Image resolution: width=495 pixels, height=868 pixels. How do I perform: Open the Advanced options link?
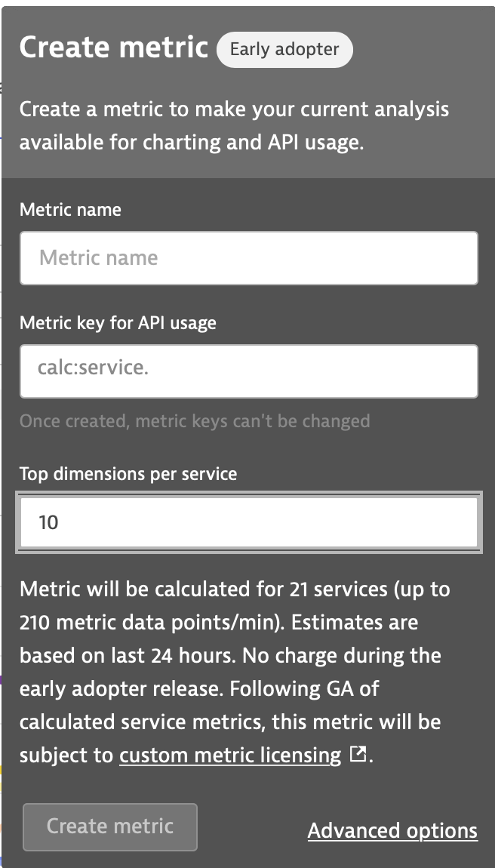coord(392,831)
